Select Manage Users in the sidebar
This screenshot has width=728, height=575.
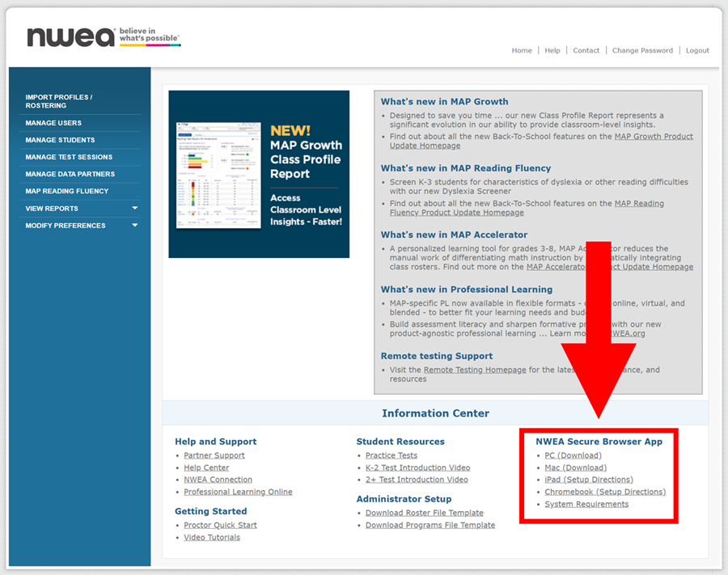pos(53,123)
